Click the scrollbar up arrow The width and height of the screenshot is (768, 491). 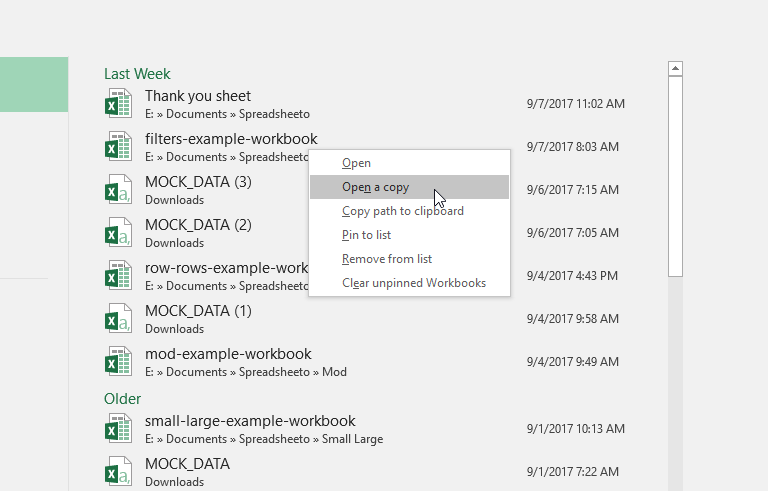pyautogui.click(x=675, y=69)
